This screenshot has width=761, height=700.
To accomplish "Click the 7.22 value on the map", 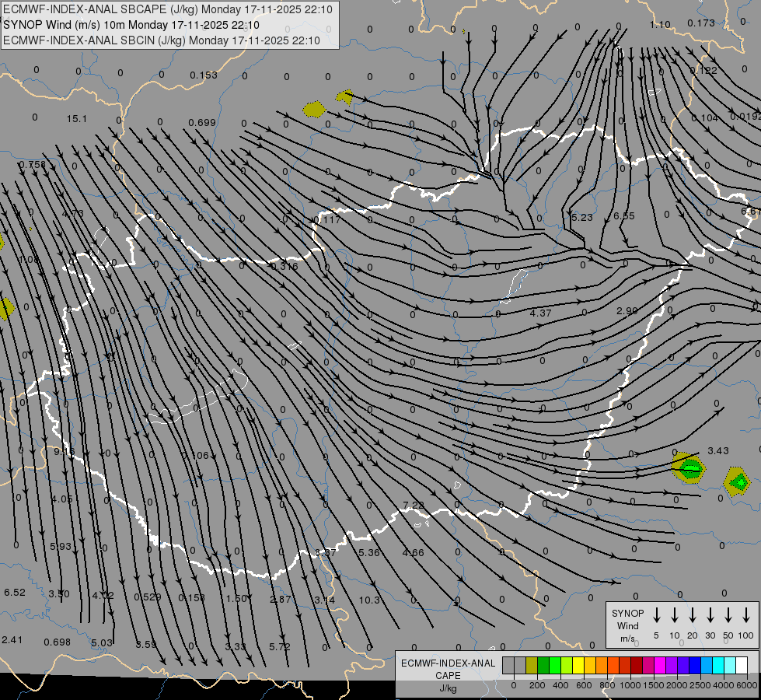I will [414, 506].
